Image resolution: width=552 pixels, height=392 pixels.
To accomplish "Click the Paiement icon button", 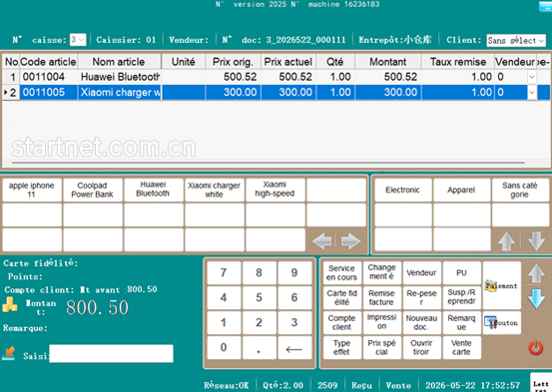I will point(502,285).
